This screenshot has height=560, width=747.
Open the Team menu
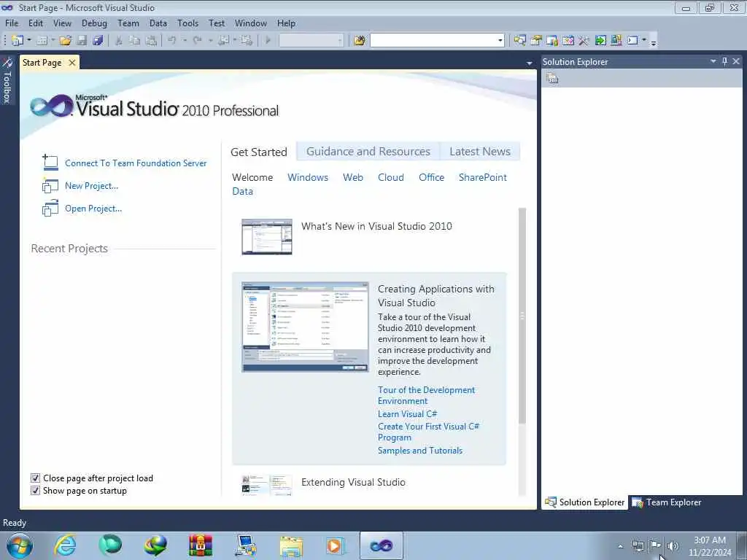tap(128, 23)
